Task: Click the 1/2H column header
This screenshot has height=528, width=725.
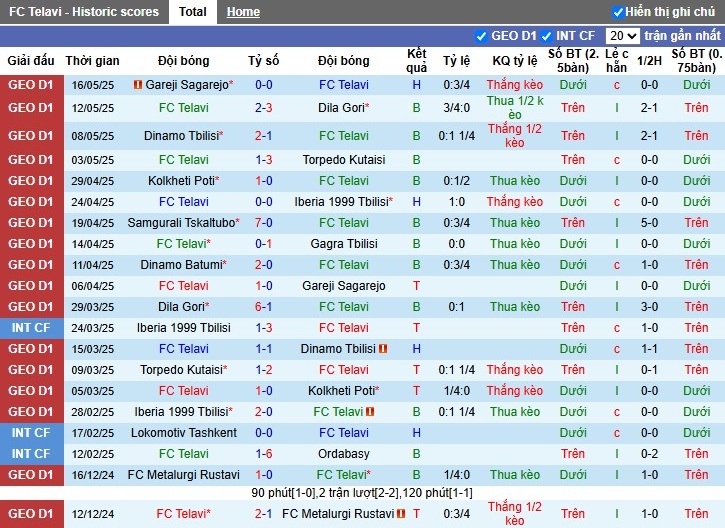Action: 649,61
